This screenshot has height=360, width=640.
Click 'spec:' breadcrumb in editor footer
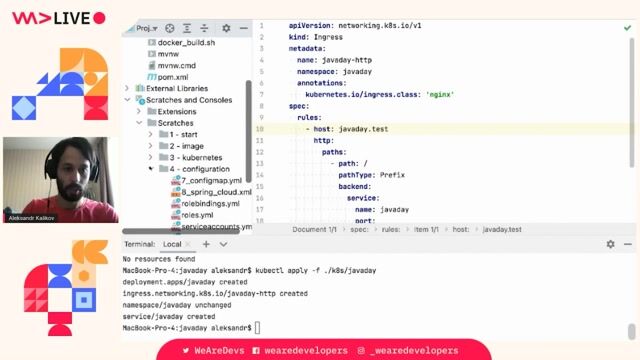[x=359, y=229]
